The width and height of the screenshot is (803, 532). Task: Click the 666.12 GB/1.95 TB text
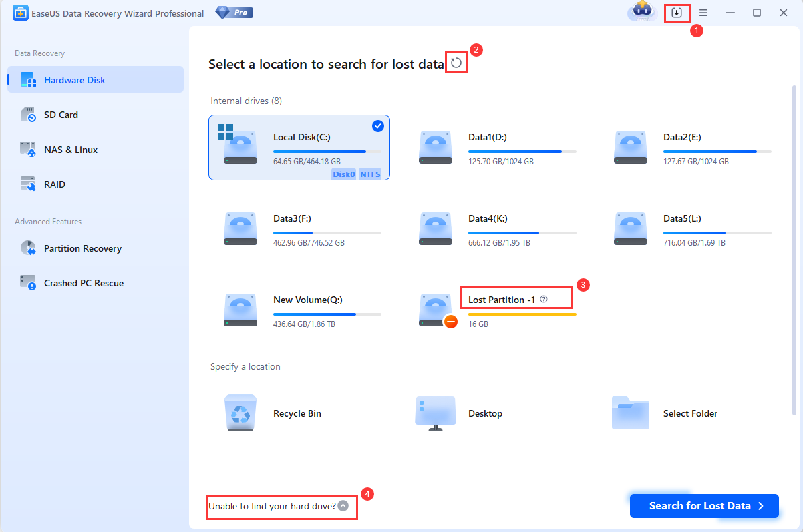[499, 243]
